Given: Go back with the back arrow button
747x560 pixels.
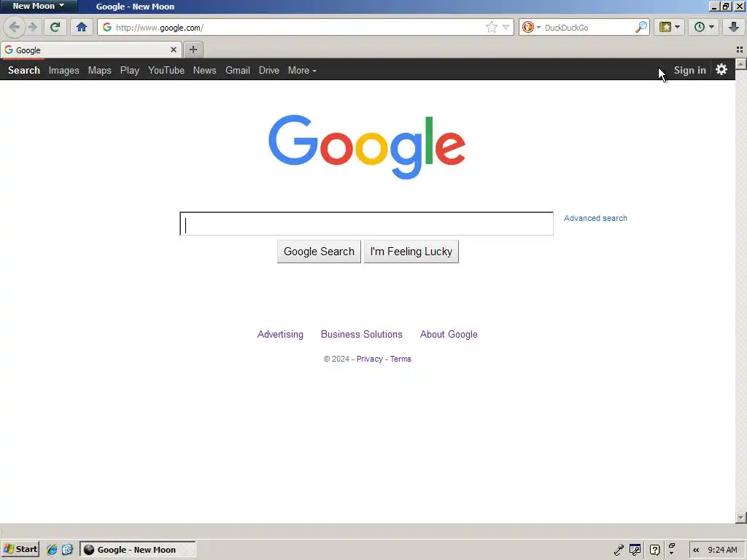Looking at the screenshot, I should click(15, 27).
